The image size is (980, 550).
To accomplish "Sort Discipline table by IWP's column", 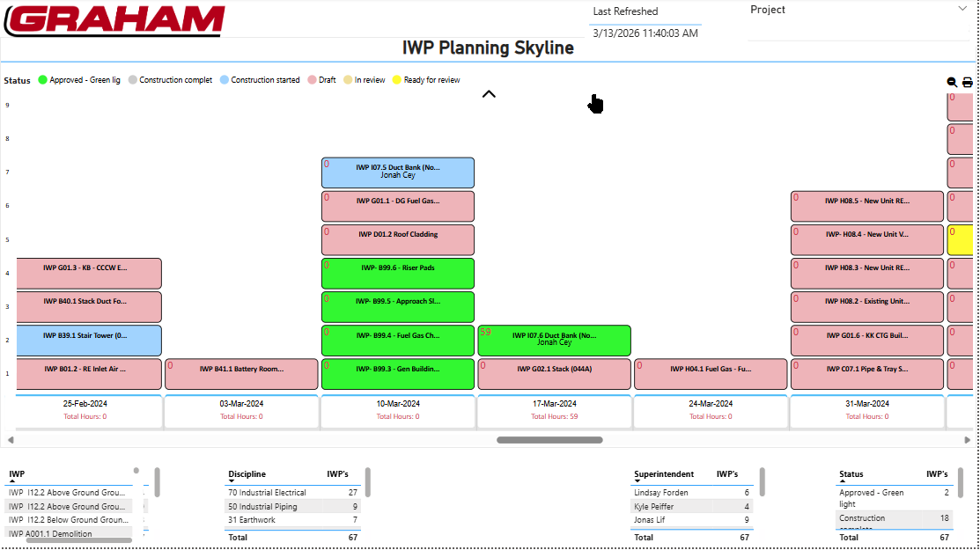I will click(337, 473).
